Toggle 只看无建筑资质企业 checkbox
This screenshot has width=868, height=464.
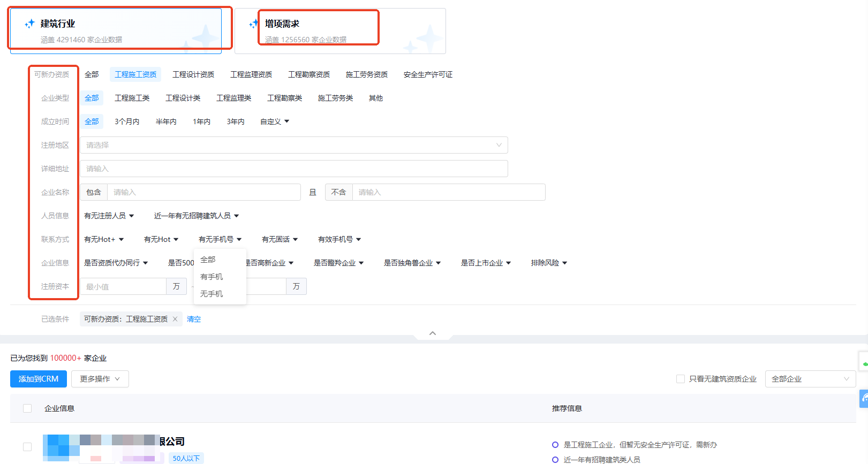tap(681, 379)
